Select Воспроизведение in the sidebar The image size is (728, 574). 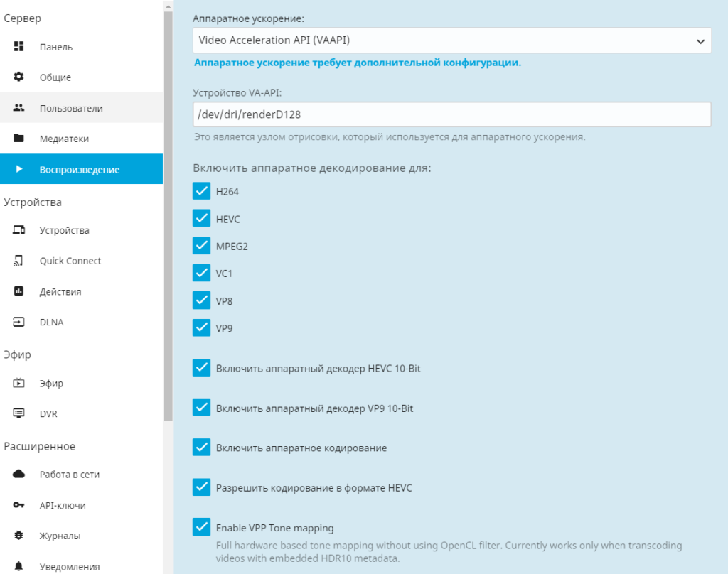80,169
